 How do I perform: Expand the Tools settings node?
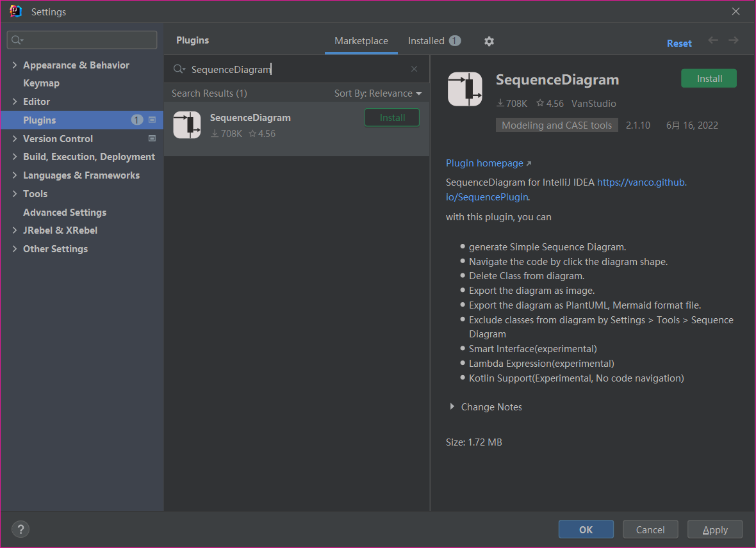[15, 194]
